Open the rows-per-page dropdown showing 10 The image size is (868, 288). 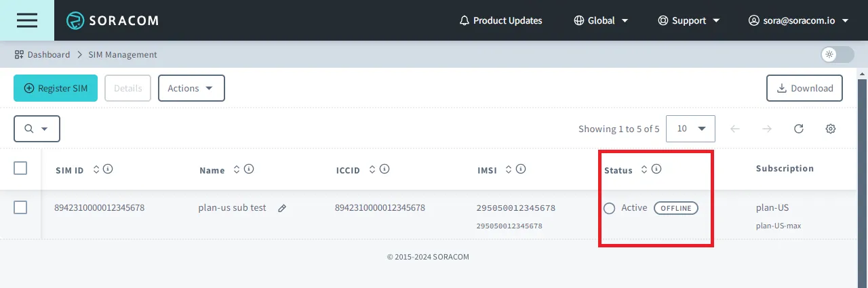[691, 129]
